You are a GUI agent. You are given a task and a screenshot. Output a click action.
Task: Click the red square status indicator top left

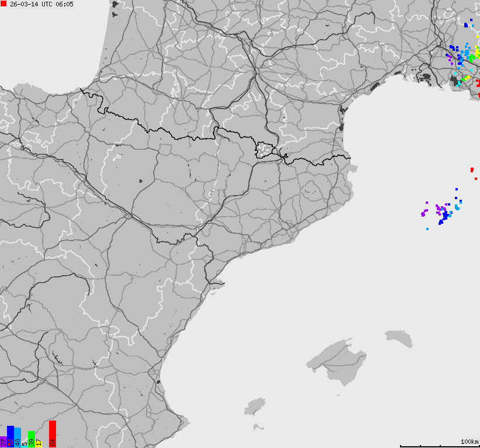pos(3,5)
